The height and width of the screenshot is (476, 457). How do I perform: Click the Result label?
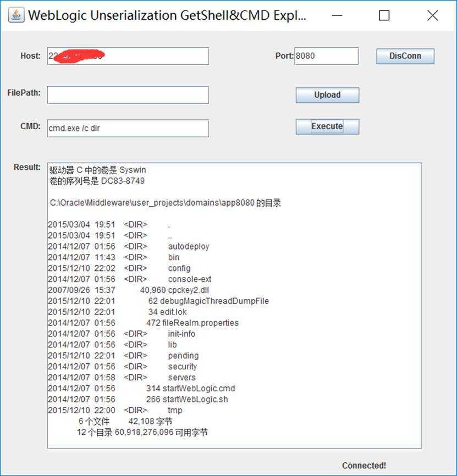point(27,167)
